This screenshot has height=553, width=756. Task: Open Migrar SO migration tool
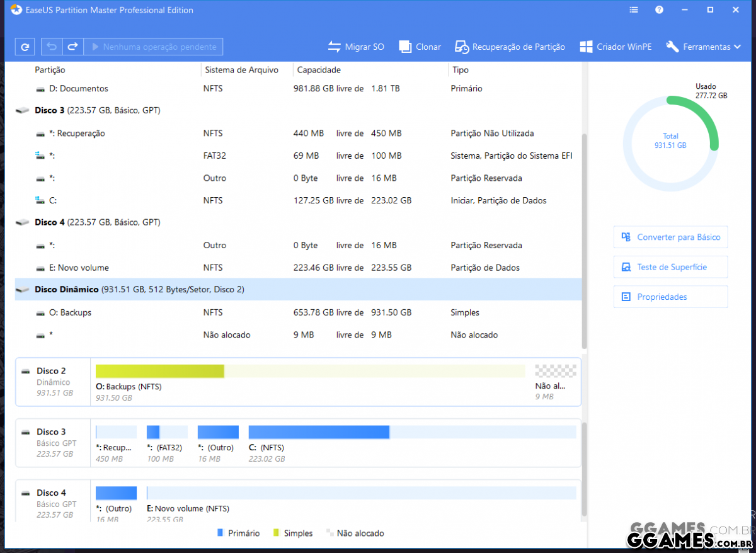tap(356, 47)
